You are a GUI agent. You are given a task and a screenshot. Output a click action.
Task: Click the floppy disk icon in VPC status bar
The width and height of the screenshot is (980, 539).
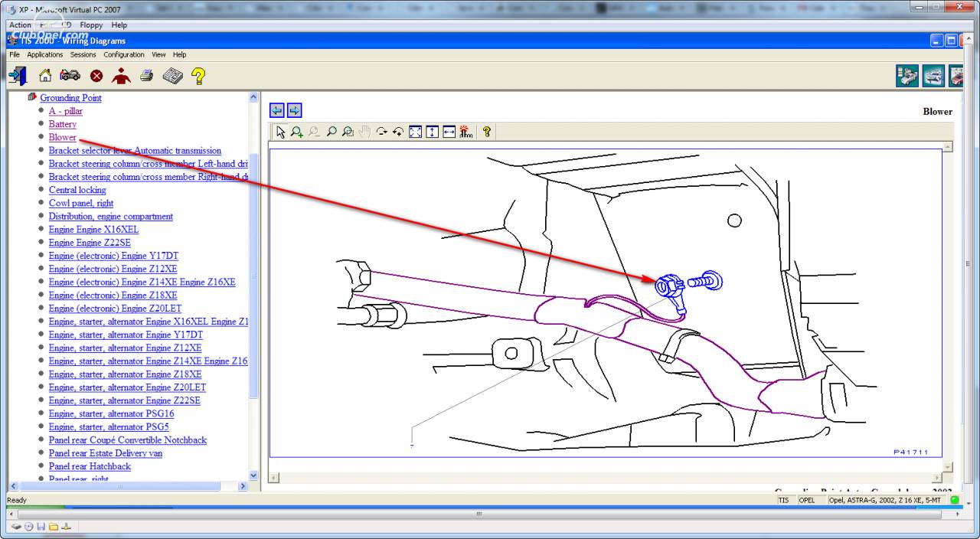pyautogui.click(x=41, y=527)
